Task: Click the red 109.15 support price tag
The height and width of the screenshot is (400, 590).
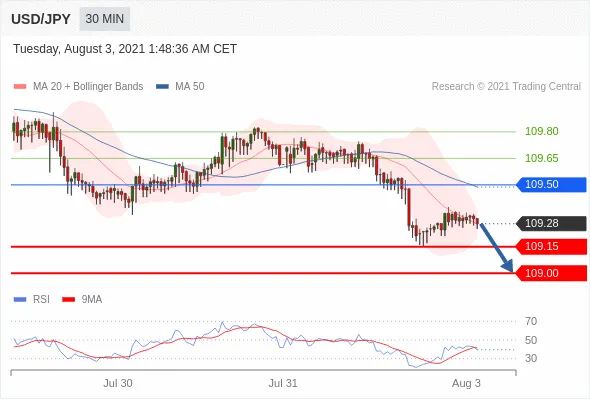Action: coord(551,246)
